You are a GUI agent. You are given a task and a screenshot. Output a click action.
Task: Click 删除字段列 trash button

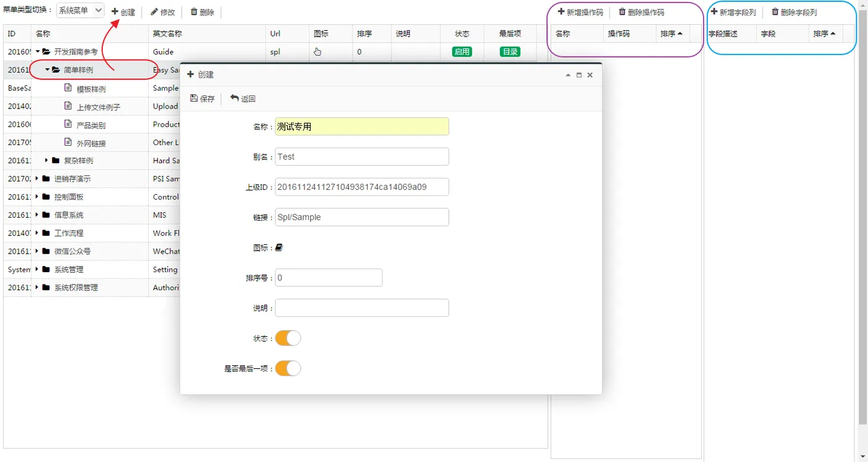point(794,12)
